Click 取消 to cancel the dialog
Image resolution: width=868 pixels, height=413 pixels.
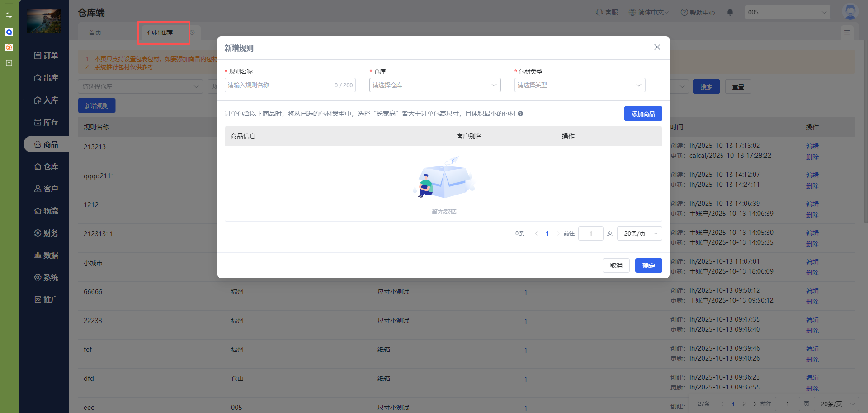tap(616, 266)
